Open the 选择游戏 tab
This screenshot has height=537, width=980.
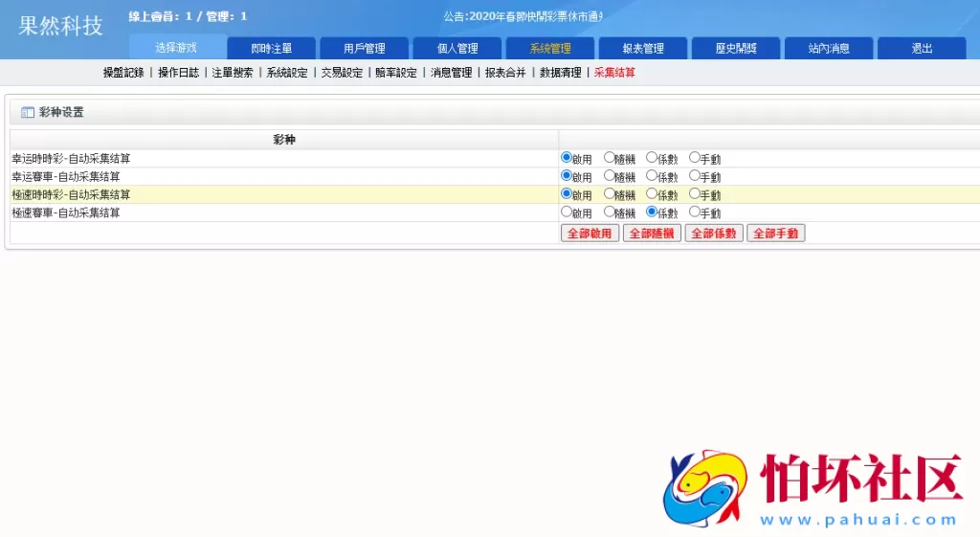click(x=177, y=48)
